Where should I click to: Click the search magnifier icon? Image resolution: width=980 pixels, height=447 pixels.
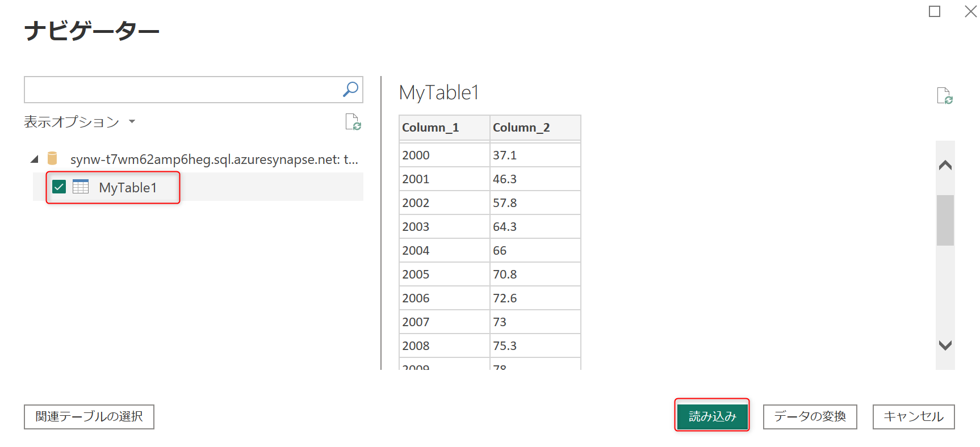pos(350,90)
